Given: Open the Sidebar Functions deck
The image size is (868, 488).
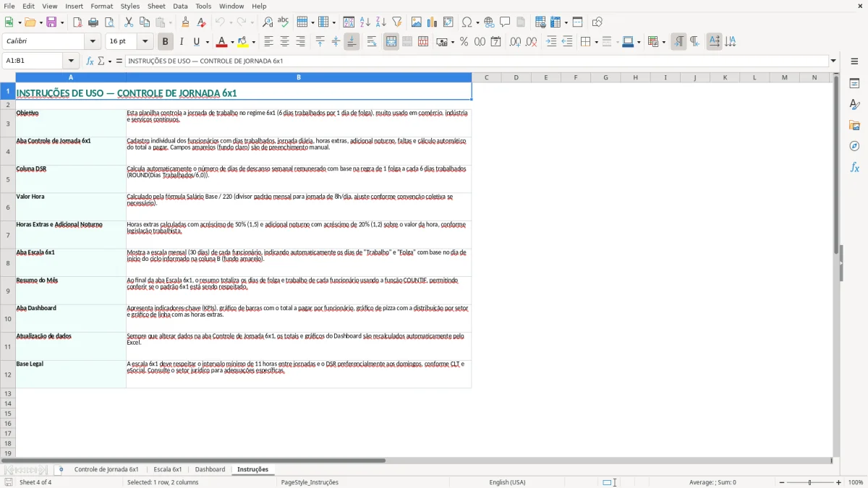Looking at the screenshot, I should (x=854, y=167).
